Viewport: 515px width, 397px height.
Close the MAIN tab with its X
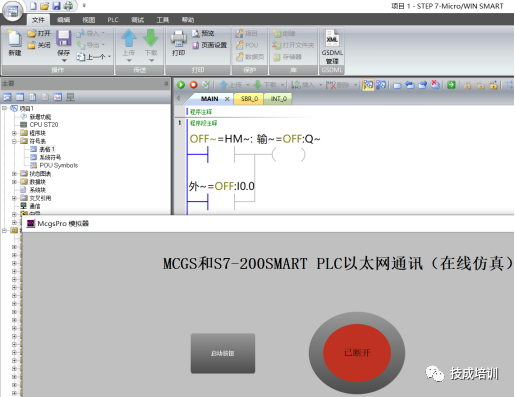tap(227, 99)
